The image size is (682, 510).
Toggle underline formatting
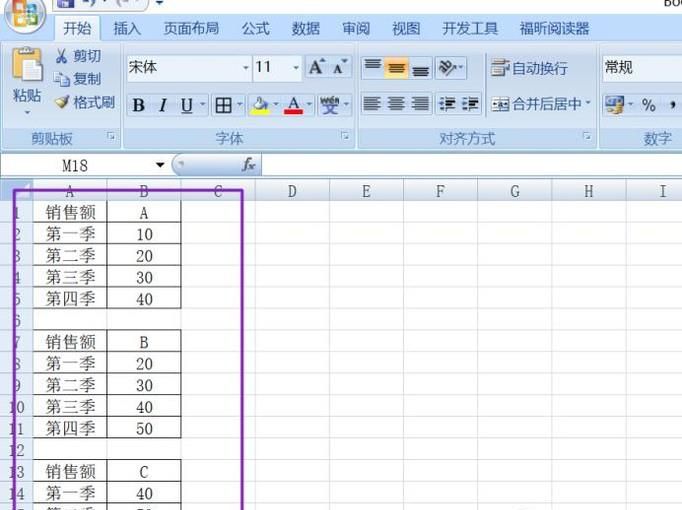pos(187,105)
